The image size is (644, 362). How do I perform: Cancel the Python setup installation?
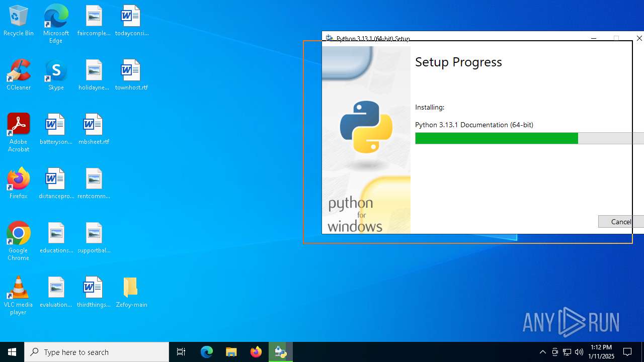pyautogui.click(x=621, y=222)
